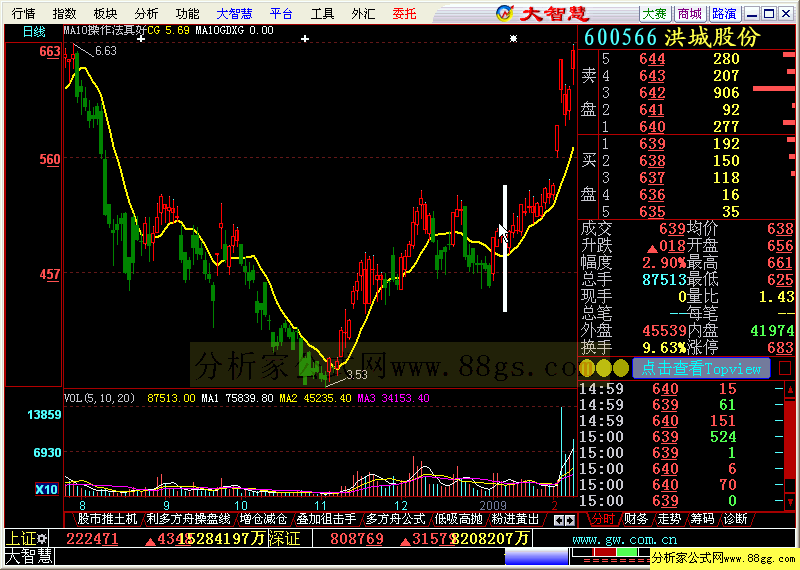
Task: Click the red square box beside Topview
Action: (785, 368)
